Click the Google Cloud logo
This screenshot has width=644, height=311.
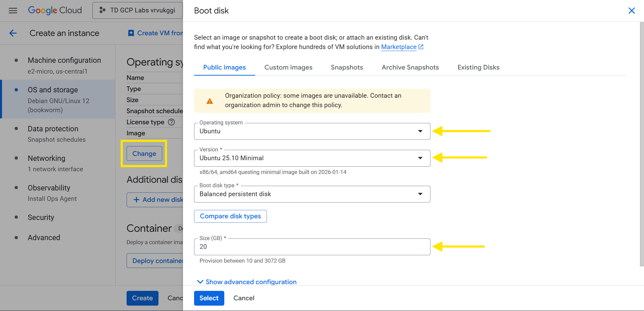(x=55, y=10)
